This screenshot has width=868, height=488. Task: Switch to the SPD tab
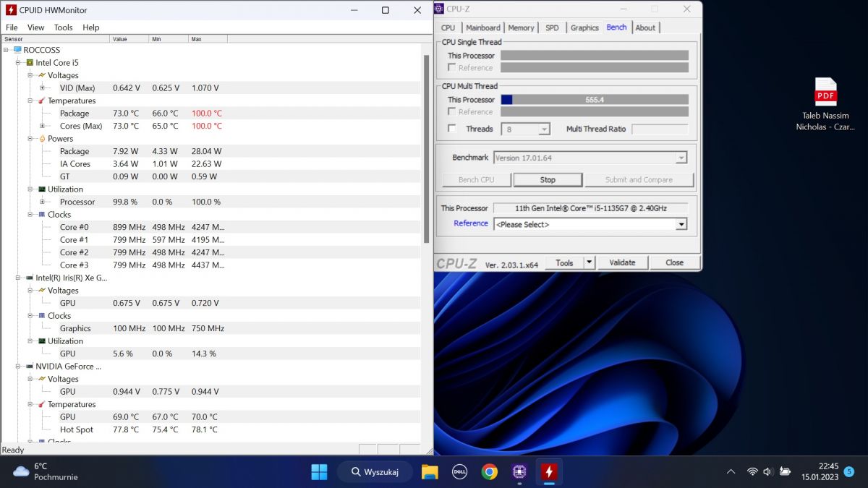click(x=552, y=28)
